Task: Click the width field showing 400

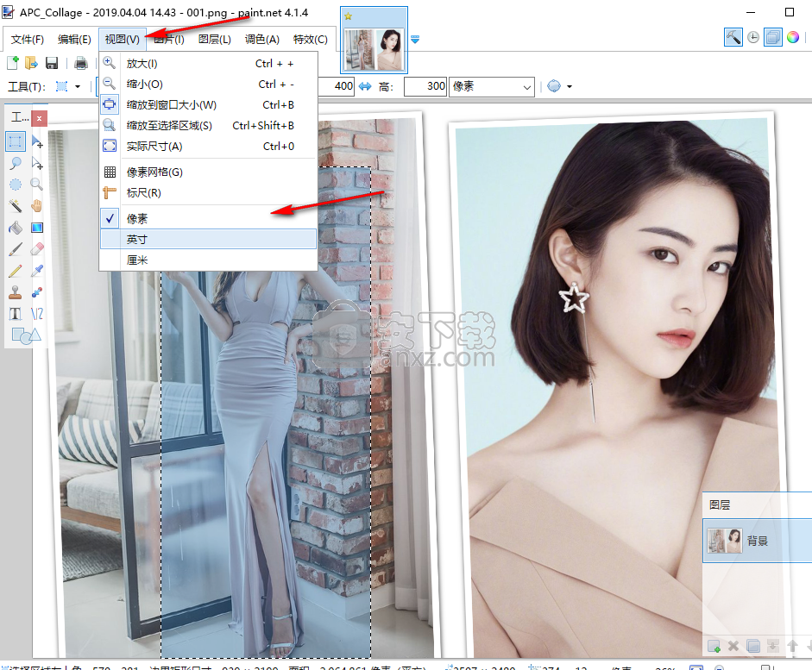Action: (x=337, y=86)
